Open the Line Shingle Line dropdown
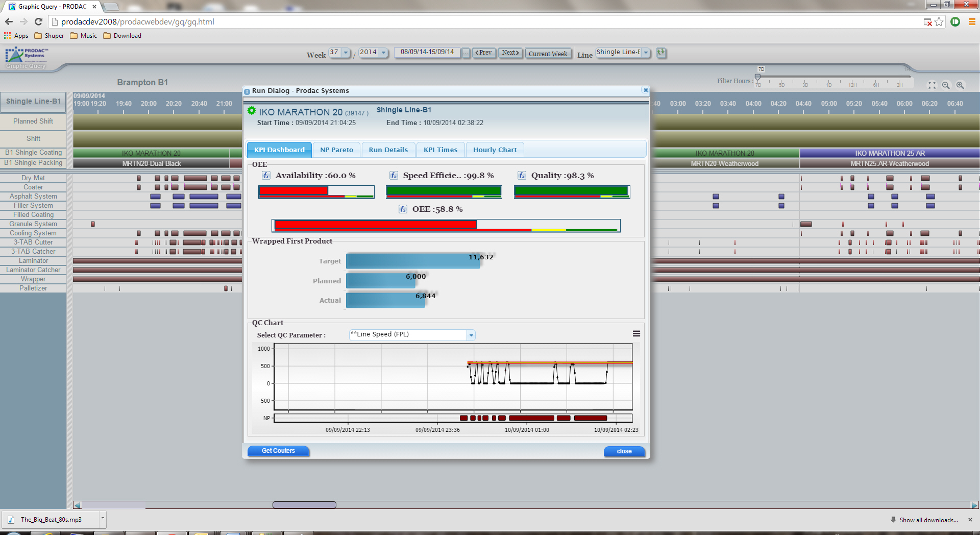 (646, 53)
